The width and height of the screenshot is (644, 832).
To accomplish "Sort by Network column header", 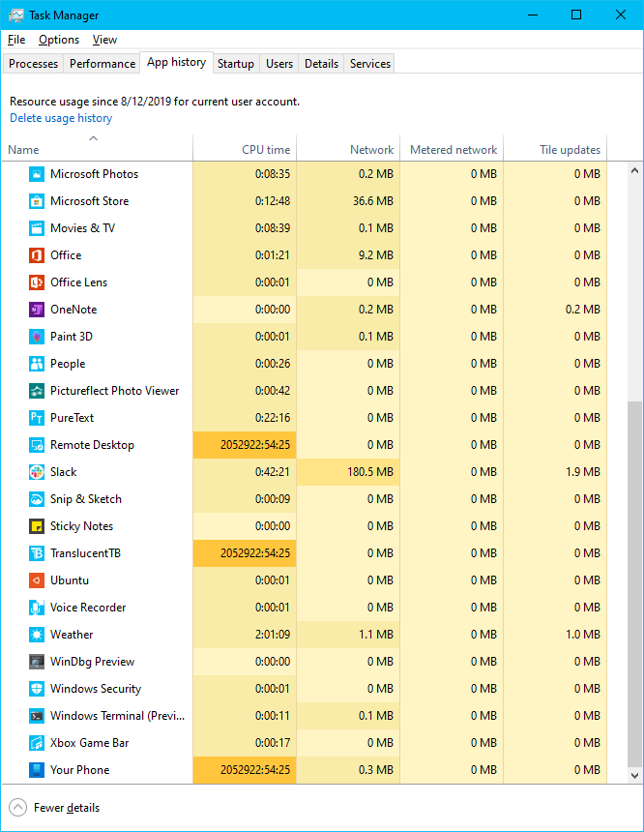I will point(371,150).
